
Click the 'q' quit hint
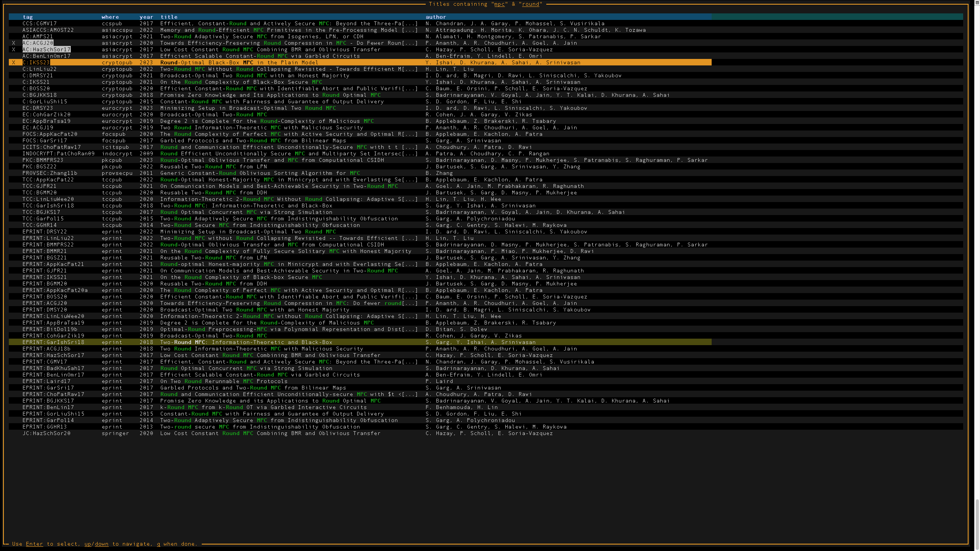(158, 544)
